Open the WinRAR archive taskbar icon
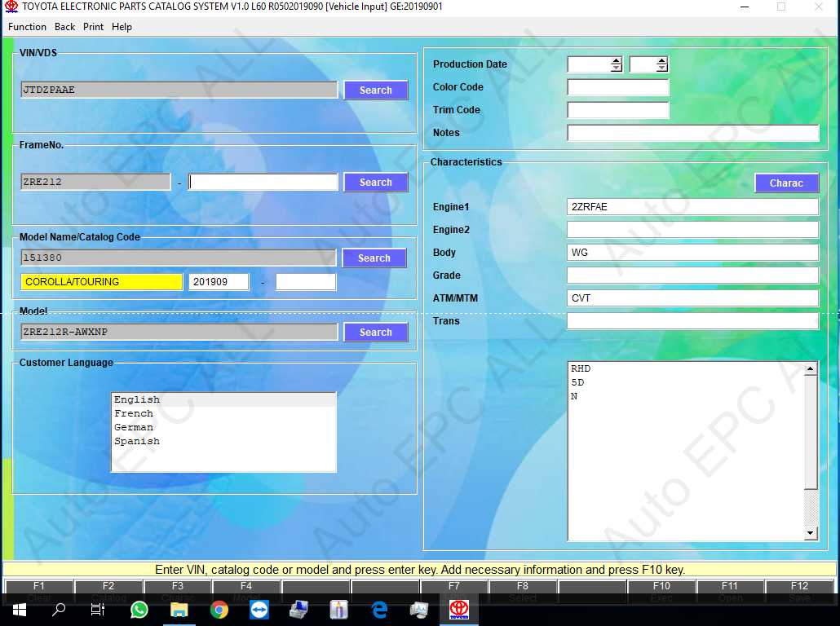This screenshot has height=626, width=840. pos(339,610)
